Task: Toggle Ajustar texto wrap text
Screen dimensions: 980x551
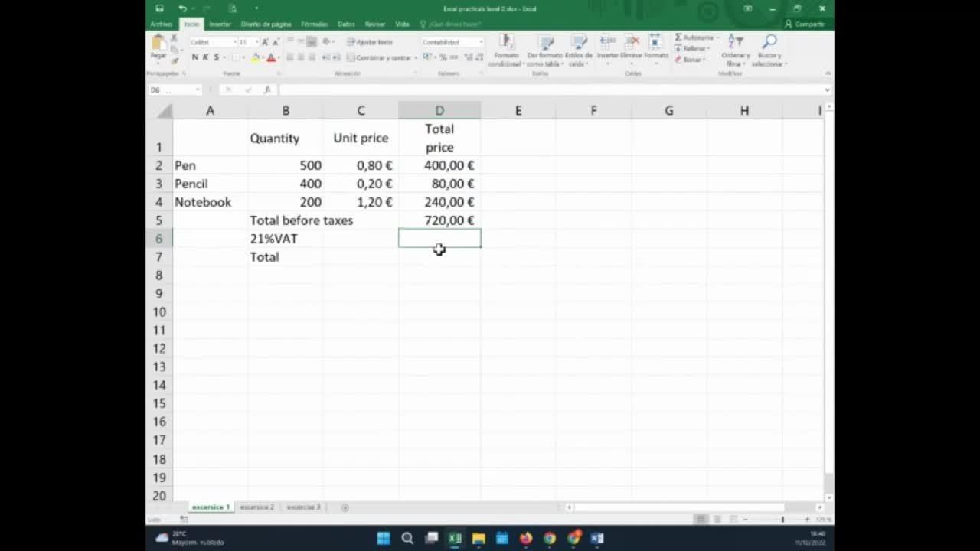Action: click(370, 42)
